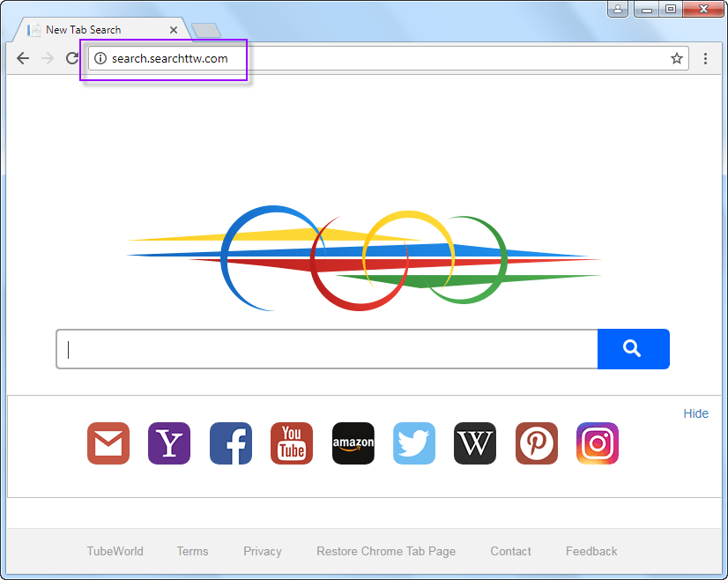Open the Mail shortcut icon
Viewport: 728px width, 580px height.
pos(108,443)
